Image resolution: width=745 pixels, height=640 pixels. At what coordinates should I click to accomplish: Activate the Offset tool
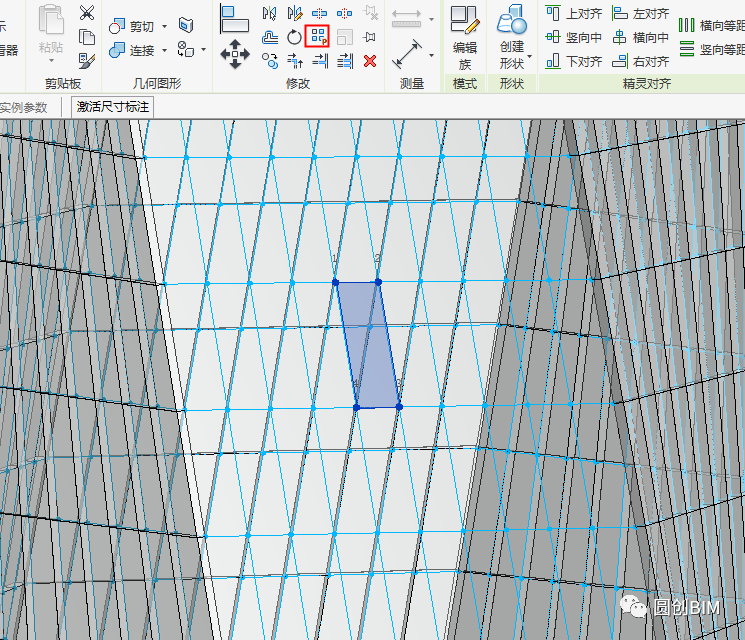click(269, 37)
